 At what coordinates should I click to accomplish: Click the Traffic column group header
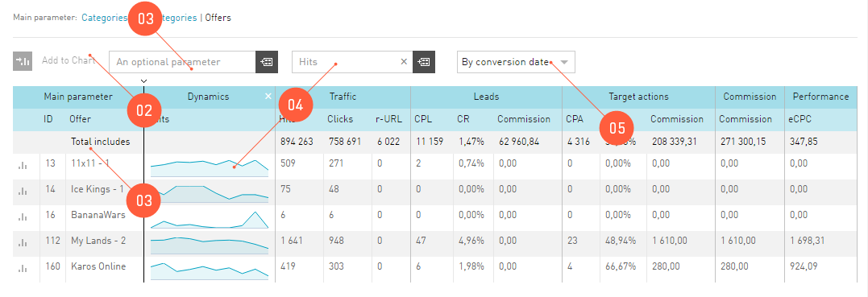click(343, 97)
